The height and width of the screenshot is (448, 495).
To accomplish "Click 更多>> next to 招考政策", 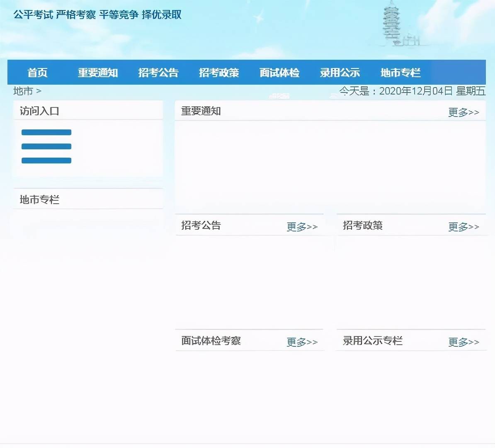I will click(x=463, y=226).
